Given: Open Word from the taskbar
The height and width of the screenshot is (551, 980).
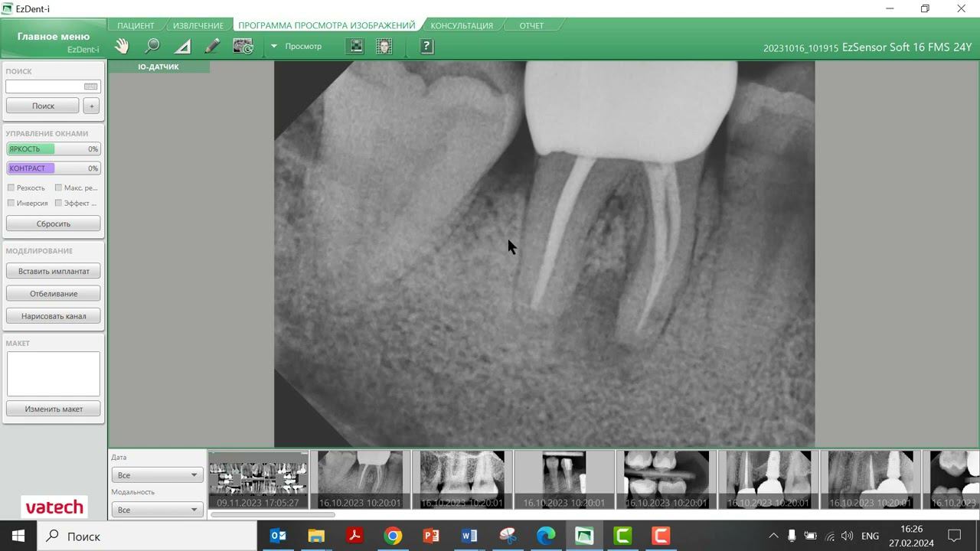Looking at the screenshot, I should [469, 536].
